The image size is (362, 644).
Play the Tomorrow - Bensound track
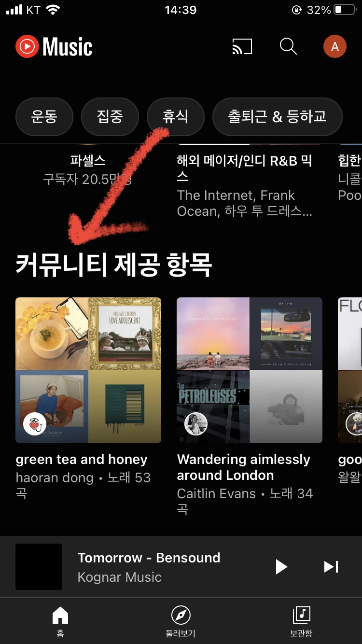pos(281,566)
